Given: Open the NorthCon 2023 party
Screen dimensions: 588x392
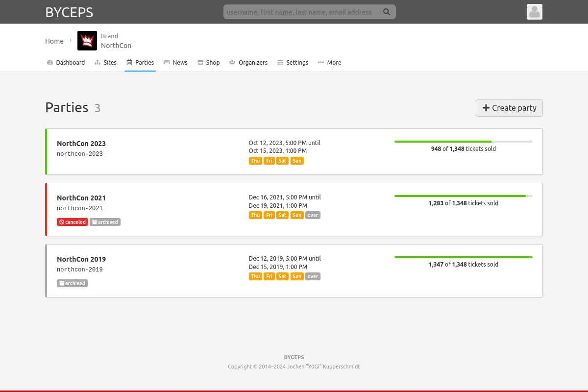Looking at the screenshot, I should pyautogui.click(x=81, y=144).
